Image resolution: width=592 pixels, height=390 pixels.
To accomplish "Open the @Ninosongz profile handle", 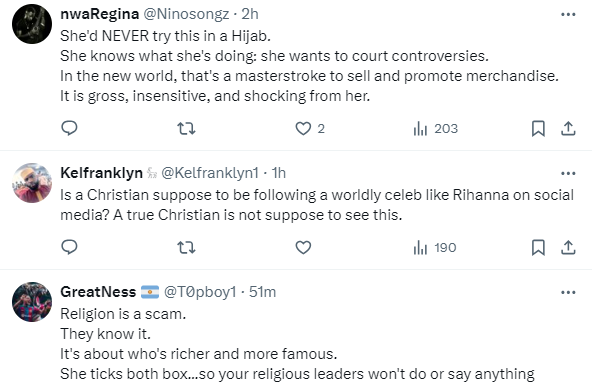I will tap(186, 14).
